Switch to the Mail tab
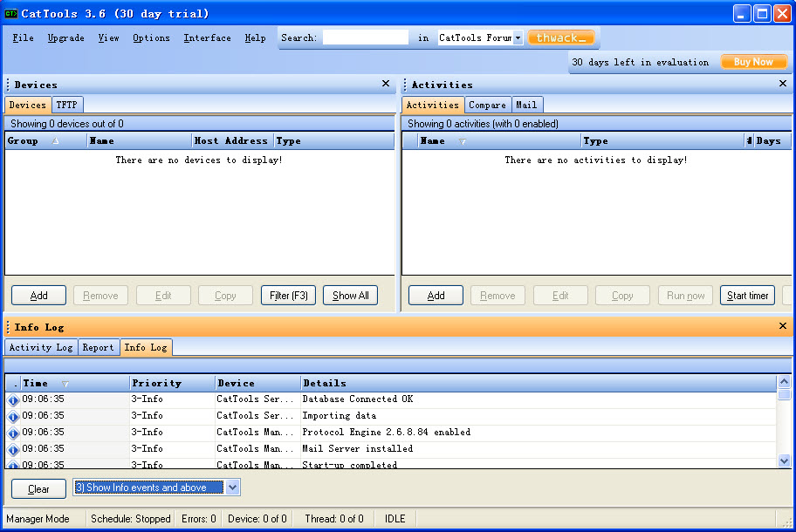 coord(526,105)
